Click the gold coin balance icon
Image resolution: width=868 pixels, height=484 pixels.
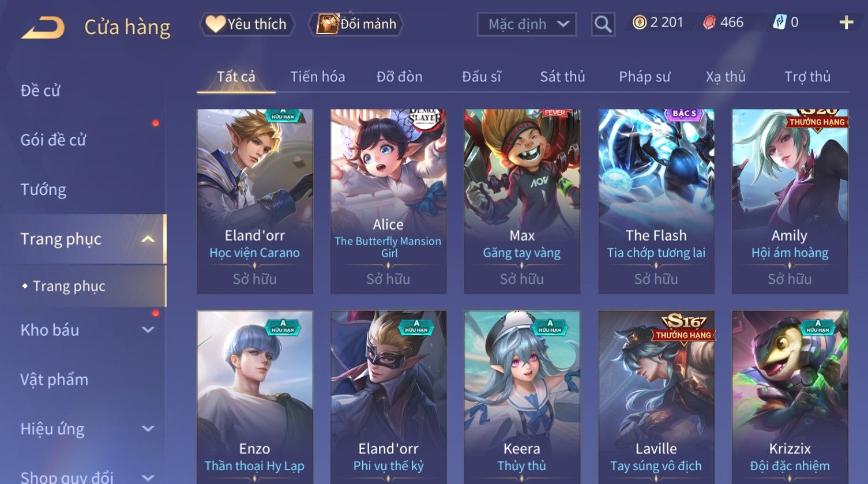click(639, 22)
